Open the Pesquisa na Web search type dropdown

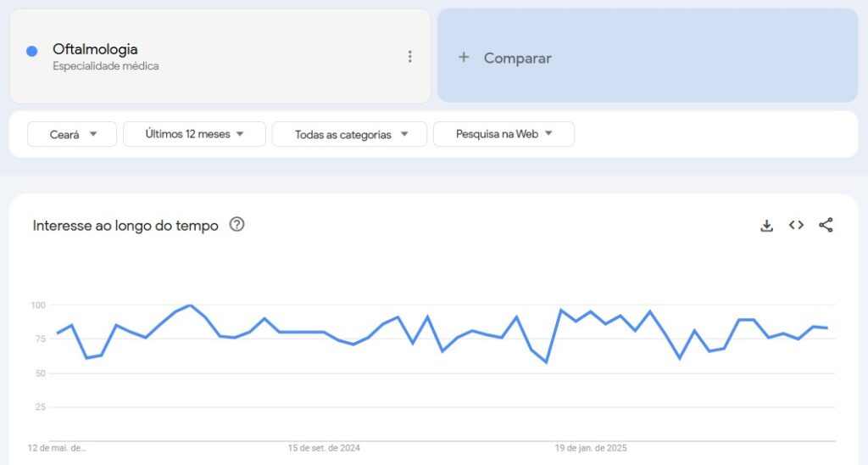504,134
